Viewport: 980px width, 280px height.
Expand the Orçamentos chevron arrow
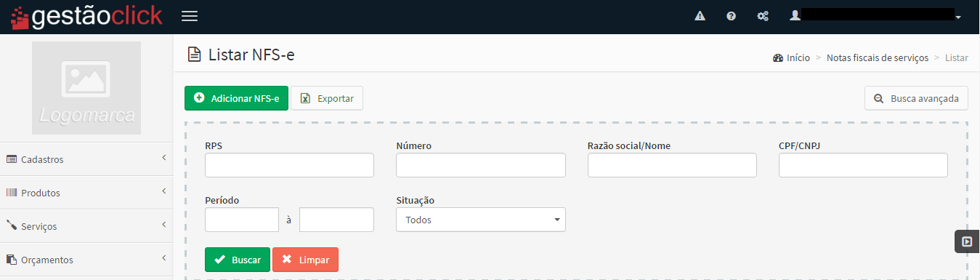(x=164, y=258)
